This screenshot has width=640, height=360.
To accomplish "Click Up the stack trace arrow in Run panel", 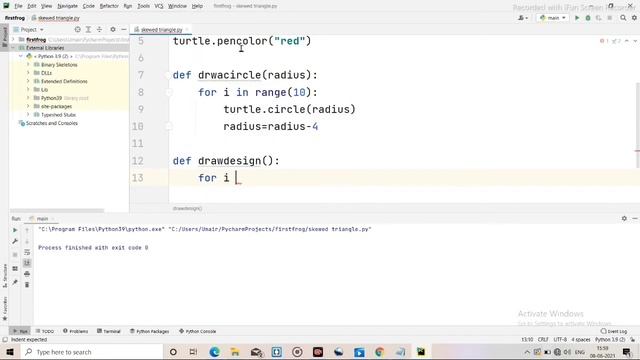I will [27, 230].
